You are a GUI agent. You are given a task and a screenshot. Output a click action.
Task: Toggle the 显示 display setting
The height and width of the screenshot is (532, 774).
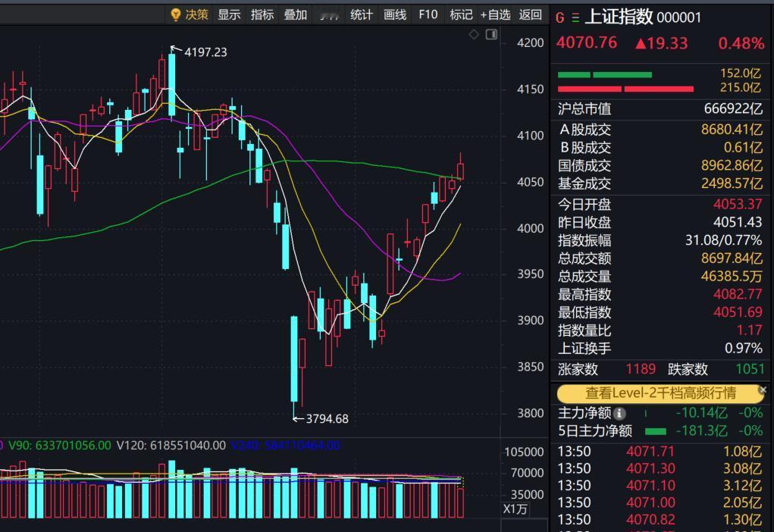click(x=229, y=14)
